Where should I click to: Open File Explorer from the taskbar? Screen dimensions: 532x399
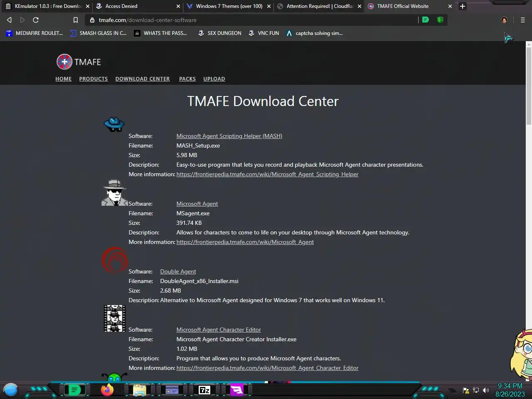click(x=140, y=390)
